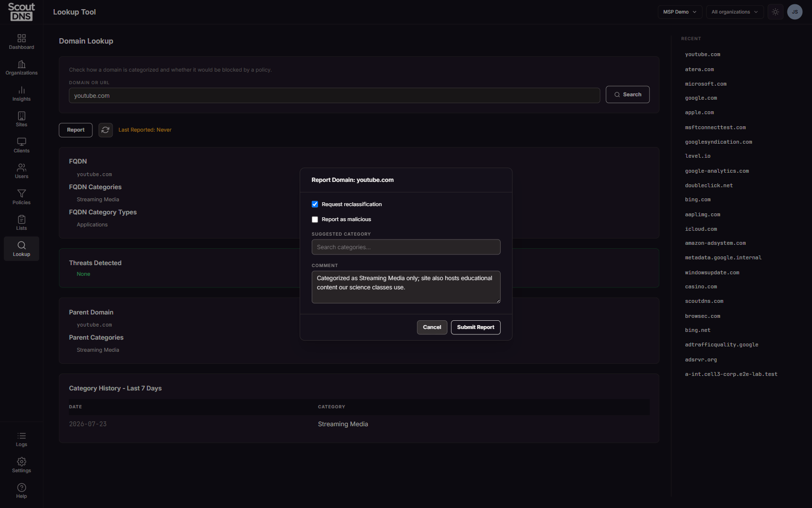Image resolution: width=812 pixels, height=508 pixels.
Task: Select recent lookup google-analytics.com
Action: pyautogui.click(x=717, y=171)
